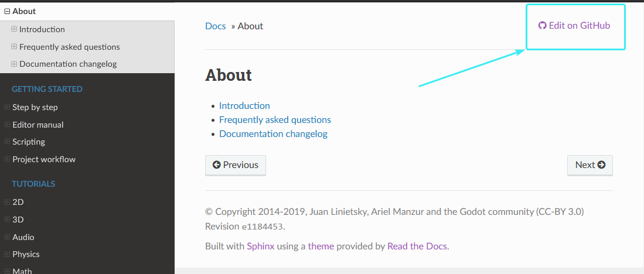Screen dimensions: 644x274
Task: Click the GETTING STARTED sidebar heading
Action: (47, 89)
